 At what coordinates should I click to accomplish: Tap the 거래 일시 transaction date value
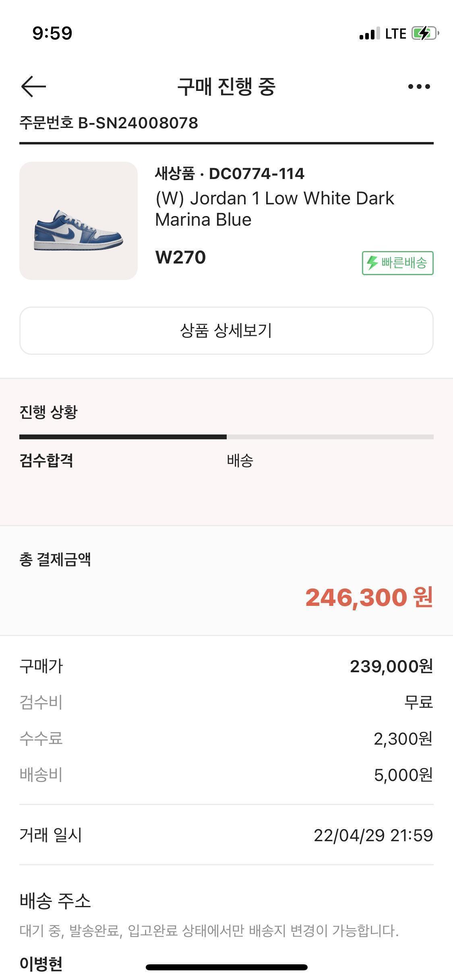click(x=373, y=835)
